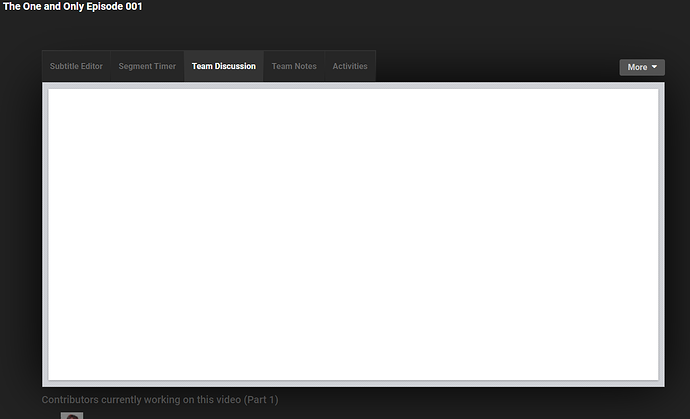Click the word 'Notes' in the Team Notes tab
Image resolution: width=690 pixels, height=419 pixels.
pyautogui.click(x=305, y=66)
